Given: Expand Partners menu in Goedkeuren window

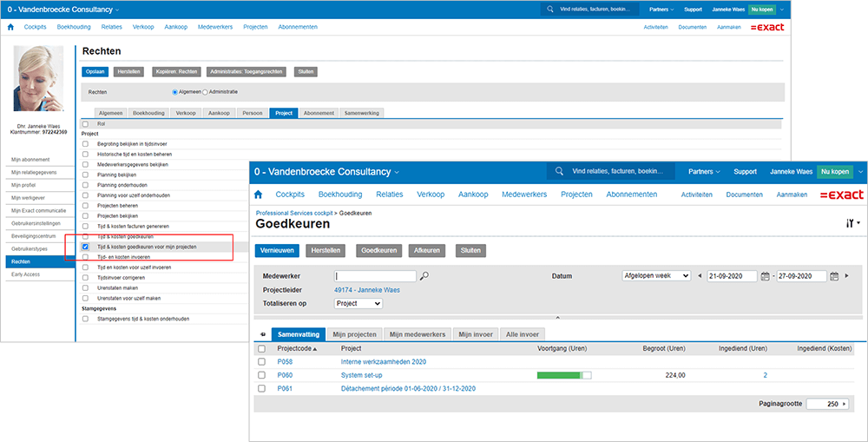Looking at the screenshot, I should pos(704,172).
